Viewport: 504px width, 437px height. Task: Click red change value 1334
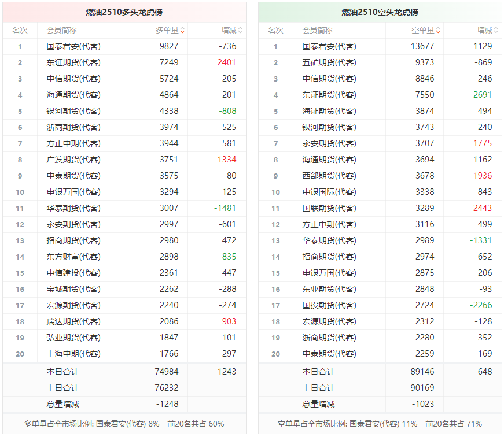point(227,160)
